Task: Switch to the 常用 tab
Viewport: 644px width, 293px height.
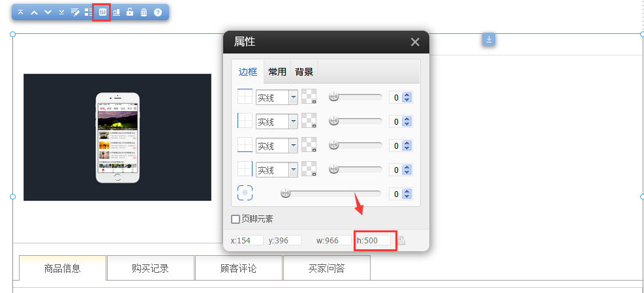Action: click(277, 72)
